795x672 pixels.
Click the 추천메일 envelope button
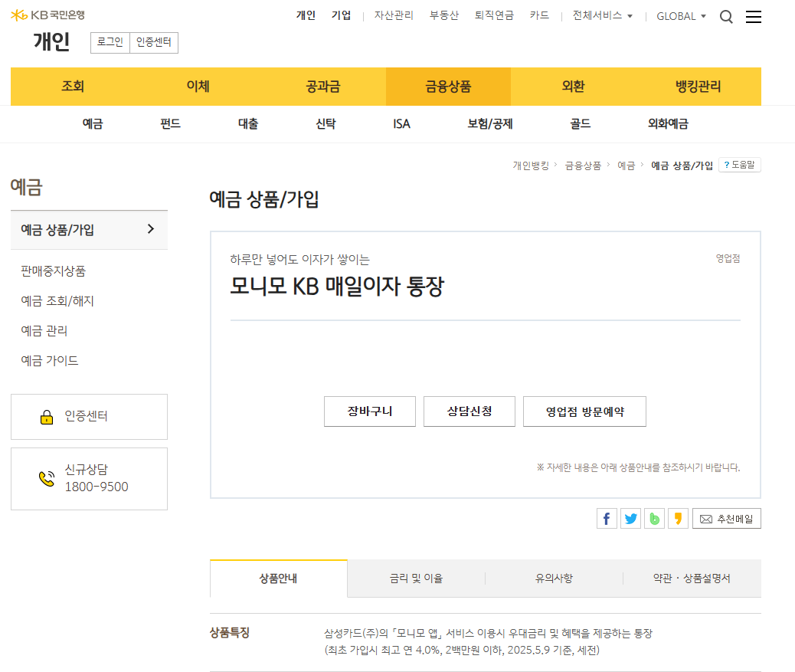pos(726,518)
